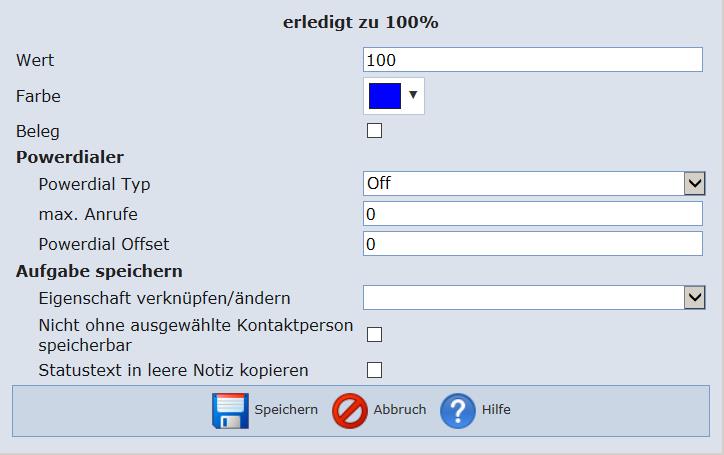Select the Powerdial Offset input field
This screenshot has height=455, width=724.
coord(533,244)
